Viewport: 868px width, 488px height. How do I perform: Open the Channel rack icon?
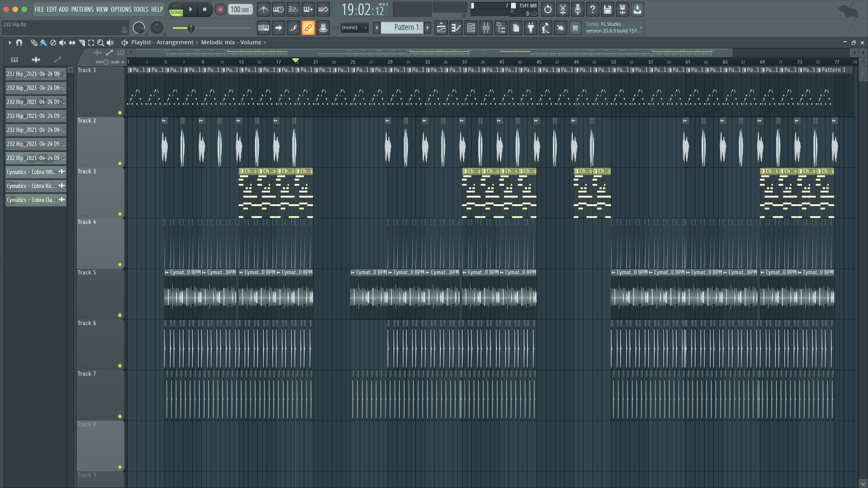471,28
